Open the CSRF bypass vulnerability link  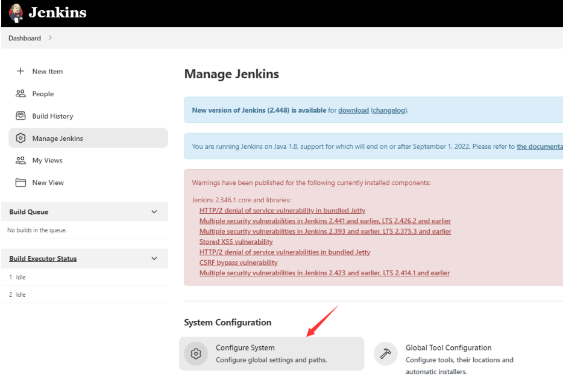(238, 263)
